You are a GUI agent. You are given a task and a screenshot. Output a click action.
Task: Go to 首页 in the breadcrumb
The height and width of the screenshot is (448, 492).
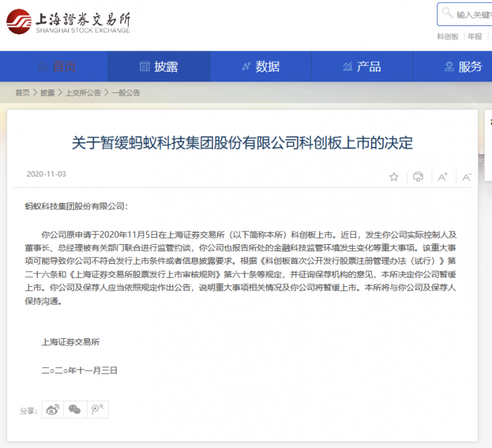[22, 93]
